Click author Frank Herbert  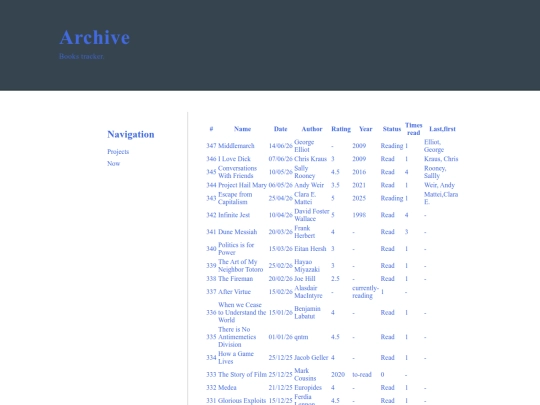pyautogui.click(x=304, y=232)
